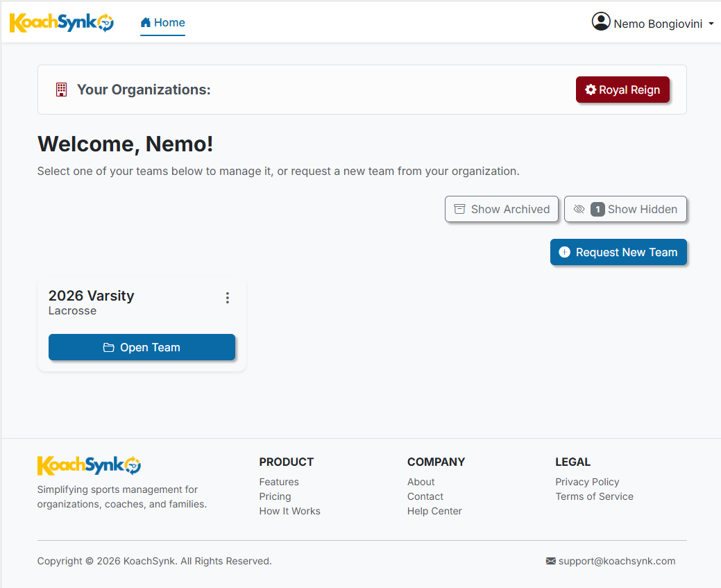Viewport: 721px width, 588px height.
Task: Click the building icon beside Your Organizations
Action: point(61,90)
